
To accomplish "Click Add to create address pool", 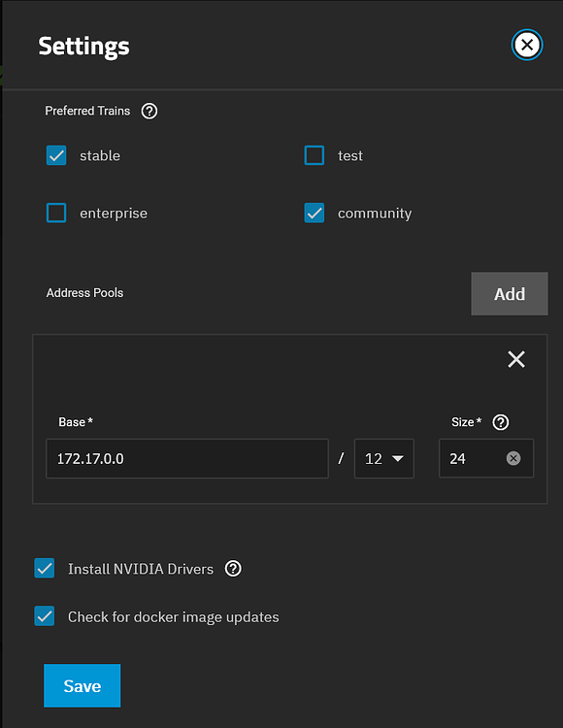I will [510, 294].
